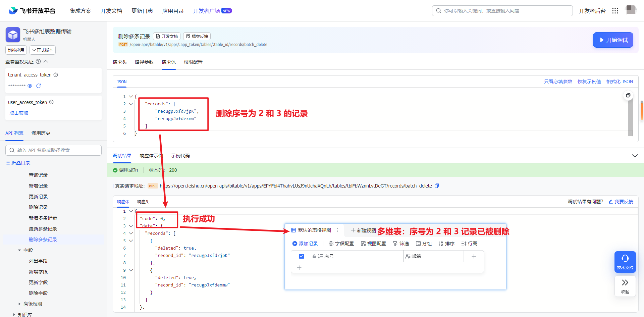644x317 pixels.
Task: Open 行高 row height in Bitable toolbar
Action: [469, 244]
